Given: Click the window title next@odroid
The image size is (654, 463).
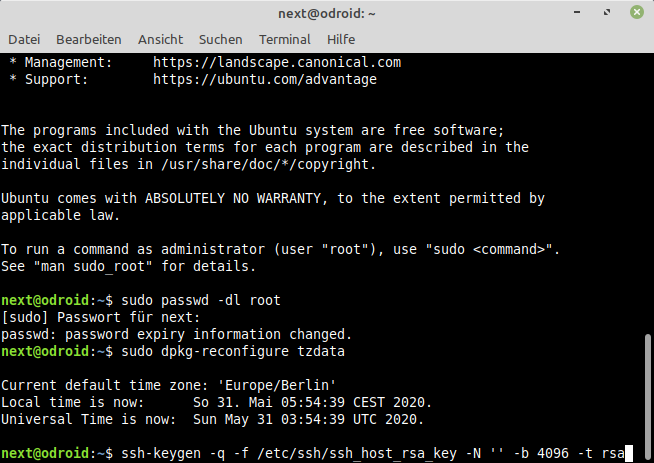Looking at the screenshot, I should (x=327, y=13).
